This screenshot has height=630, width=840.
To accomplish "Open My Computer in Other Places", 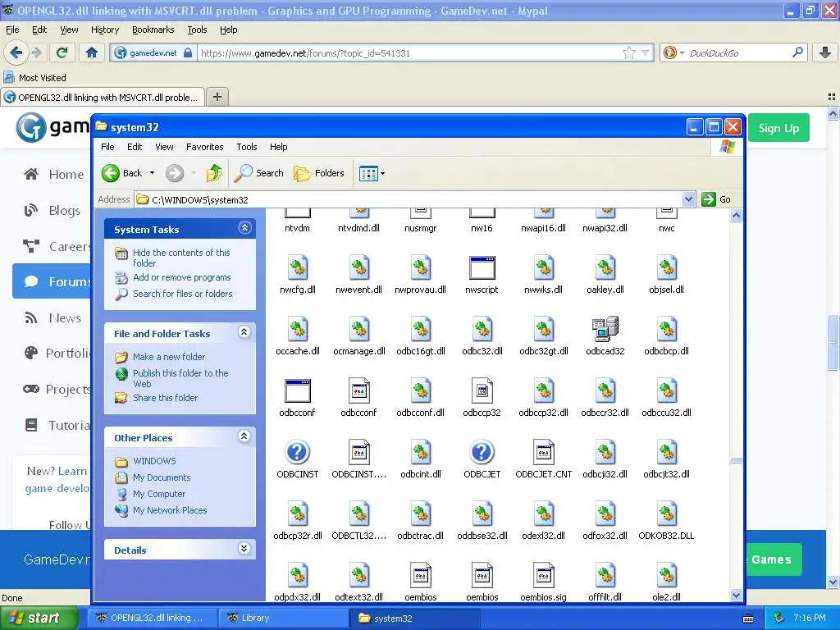I will (x=159, y=494).
